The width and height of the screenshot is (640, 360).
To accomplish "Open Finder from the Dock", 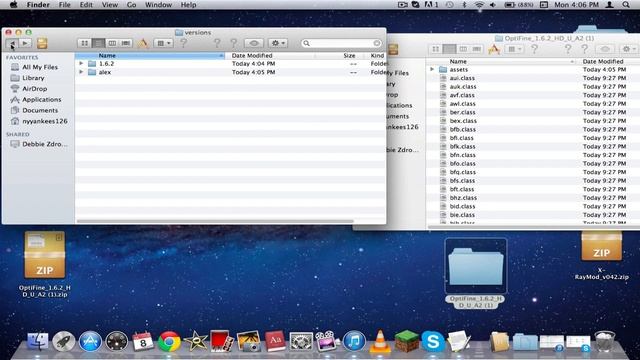I will [x=38, y=341].
